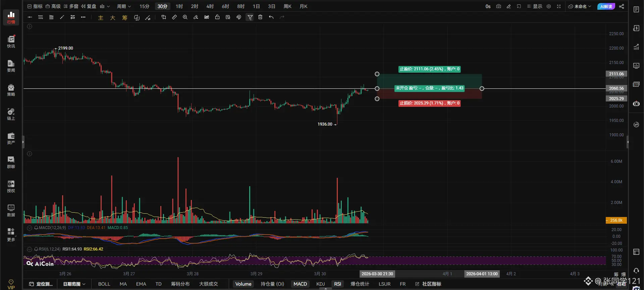The width and height of the screenshot is (644, 290).
Task: Open the 授权 authorization section
Action: [11, 187]
